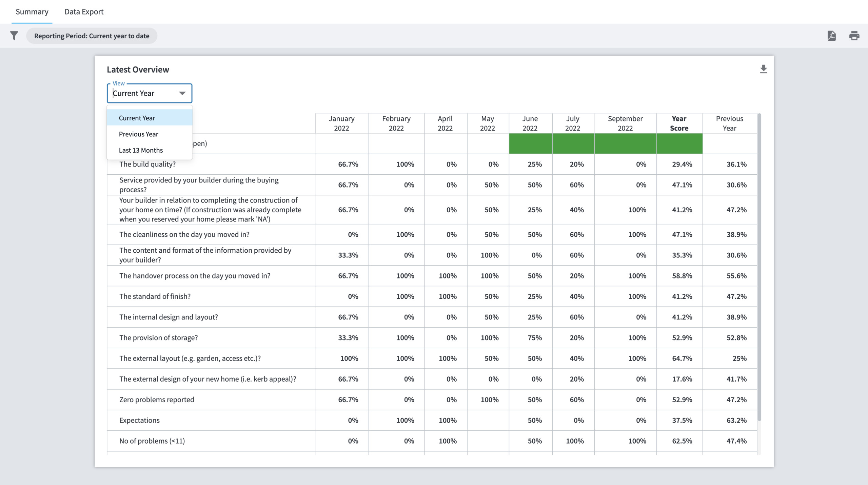Choose Last 13 Months view option
Image resolution: width=868 pixels, height=485 pixels.
[140, 150]
